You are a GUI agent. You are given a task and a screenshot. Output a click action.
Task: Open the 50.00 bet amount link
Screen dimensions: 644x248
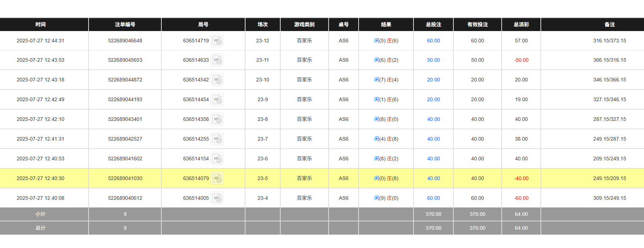(433, 60)
